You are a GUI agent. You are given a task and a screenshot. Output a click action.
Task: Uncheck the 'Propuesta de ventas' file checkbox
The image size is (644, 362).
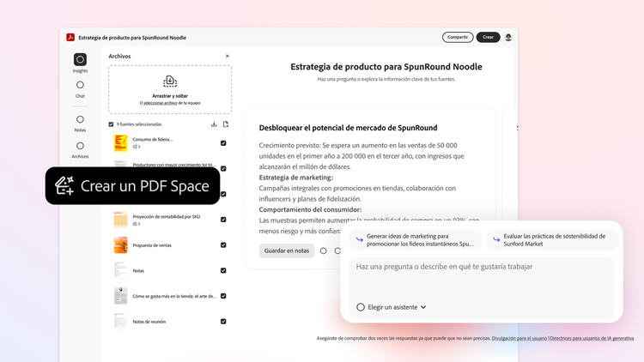coord(223,244)
